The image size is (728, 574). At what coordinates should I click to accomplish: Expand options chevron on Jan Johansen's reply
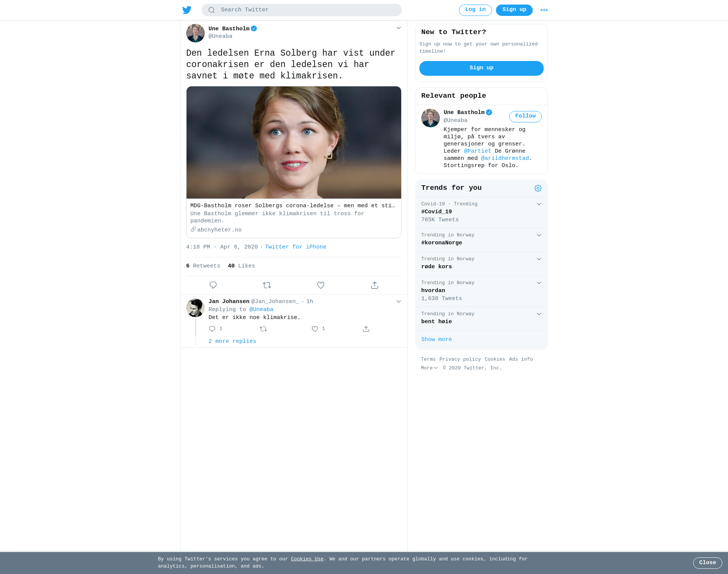(399, 302)
